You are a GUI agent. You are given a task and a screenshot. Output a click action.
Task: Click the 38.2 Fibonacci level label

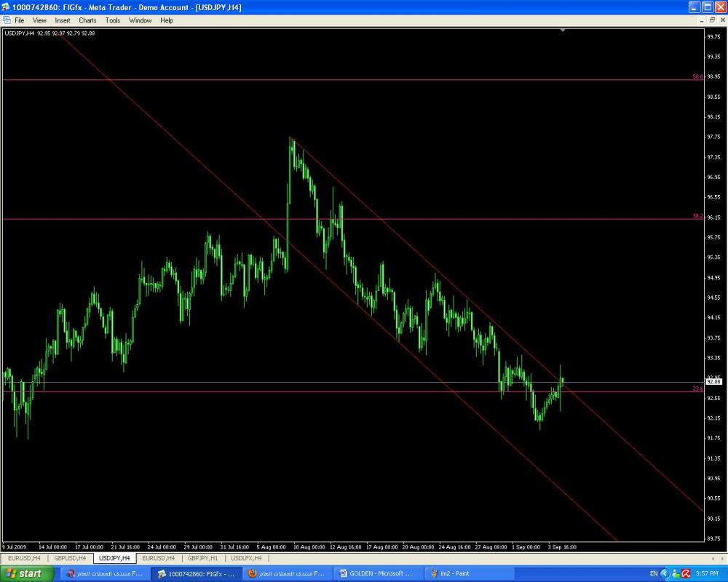697,216
